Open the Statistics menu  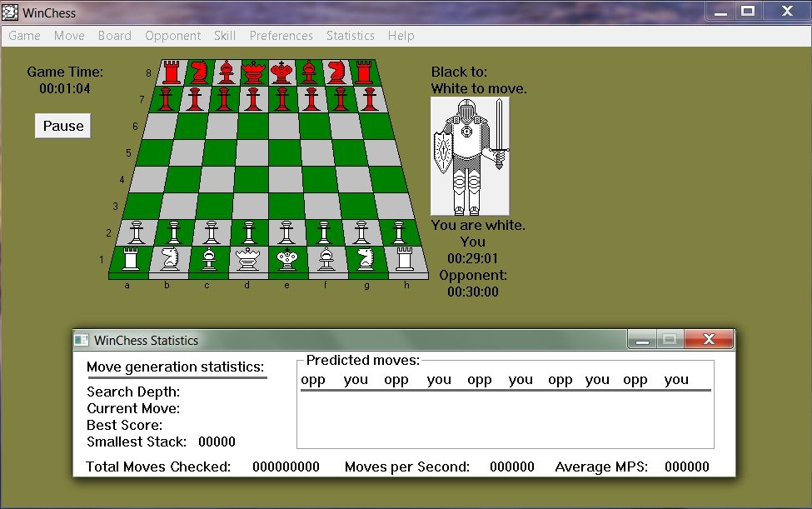[350, 36]
